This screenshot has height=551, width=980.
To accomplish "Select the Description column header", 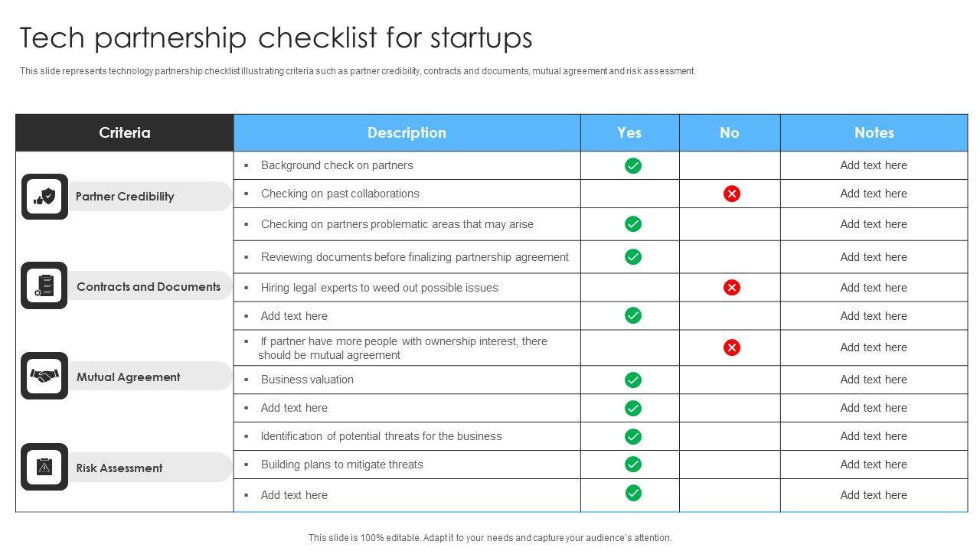I will (x=407, y=132).
